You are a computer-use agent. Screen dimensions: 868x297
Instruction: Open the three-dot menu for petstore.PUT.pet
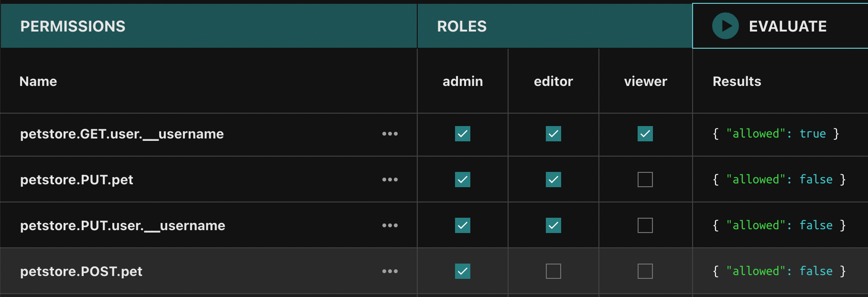(x=390, y=180)
